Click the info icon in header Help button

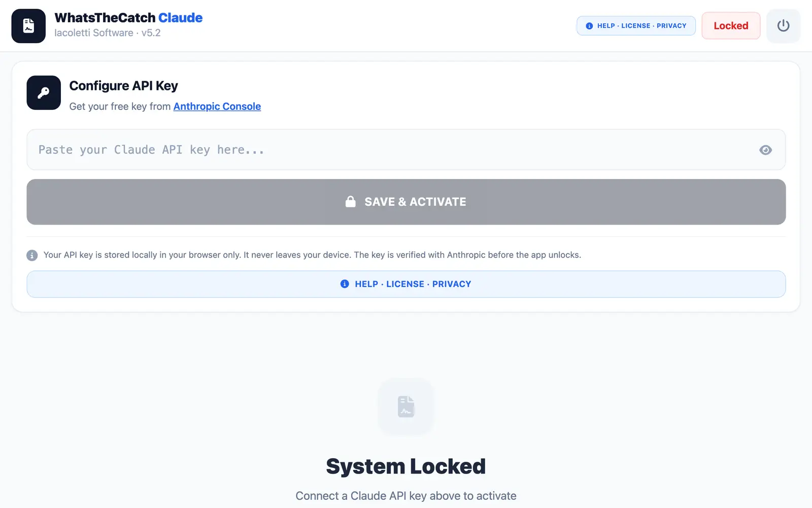[589, 26]
